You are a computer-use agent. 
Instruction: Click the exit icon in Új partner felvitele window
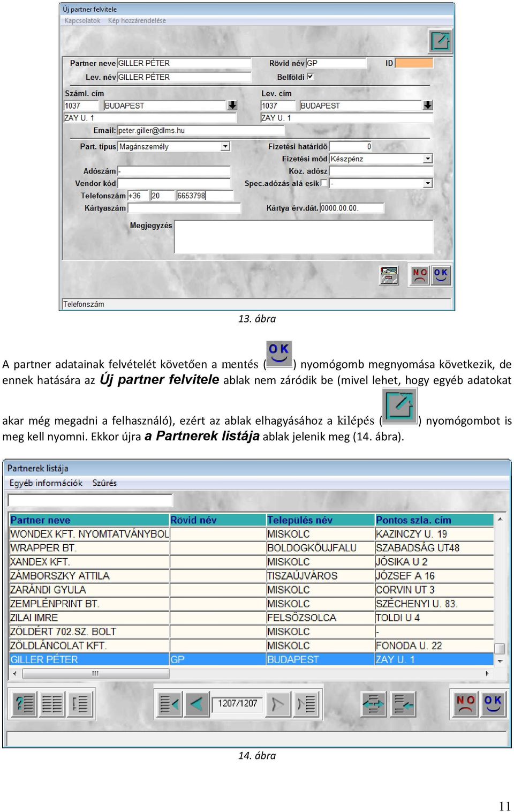441,41
